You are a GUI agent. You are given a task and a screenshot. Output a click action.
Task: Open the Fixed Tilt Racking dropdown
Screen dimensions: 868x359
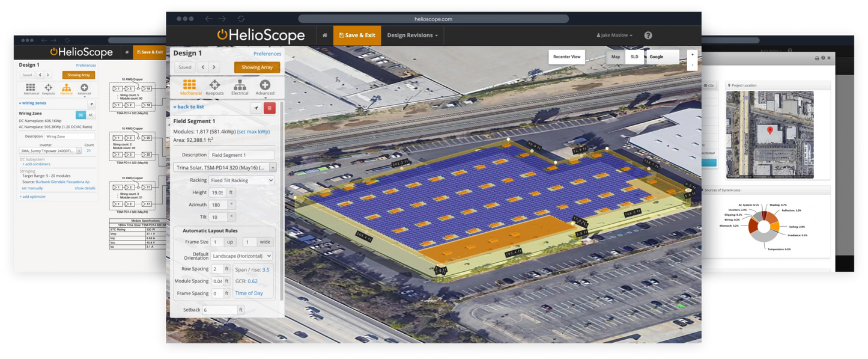pyautogui.click(x=241, y=180)
